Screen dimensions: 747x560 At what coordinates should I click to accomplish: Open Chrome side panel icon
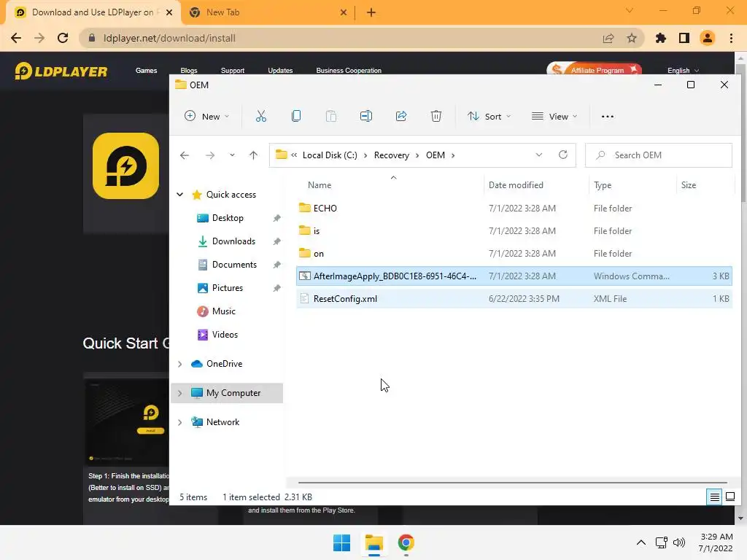click(x=684, y=38)
